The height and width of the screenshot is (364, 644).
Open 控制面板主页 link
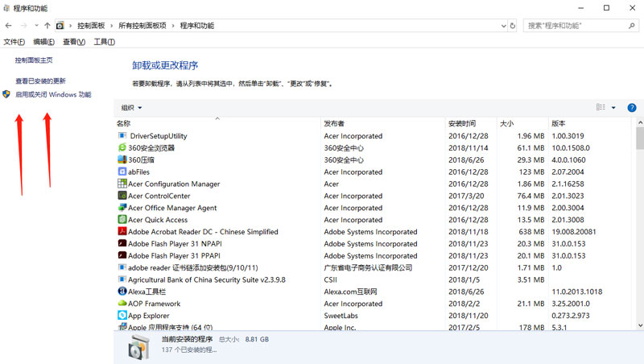[34, 60]
